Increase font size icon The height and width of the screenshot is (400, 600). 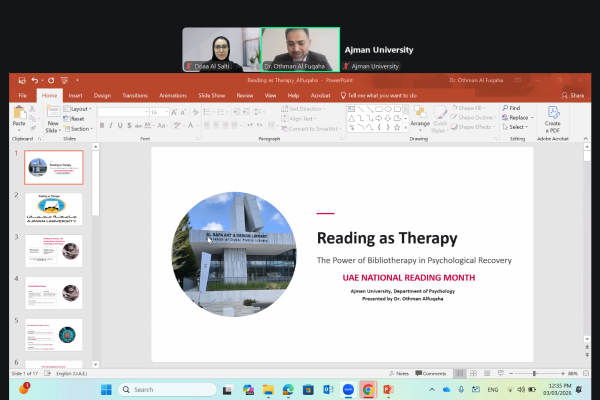(174, 112)
